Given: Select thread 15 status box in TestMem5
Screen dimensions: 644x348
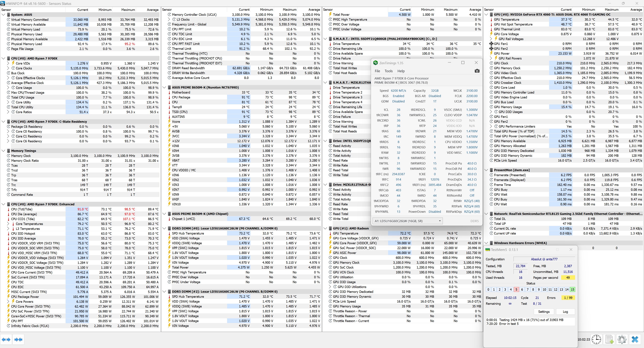Looking at the screenshot, I should pyautogui.click(x=573, y=289).
